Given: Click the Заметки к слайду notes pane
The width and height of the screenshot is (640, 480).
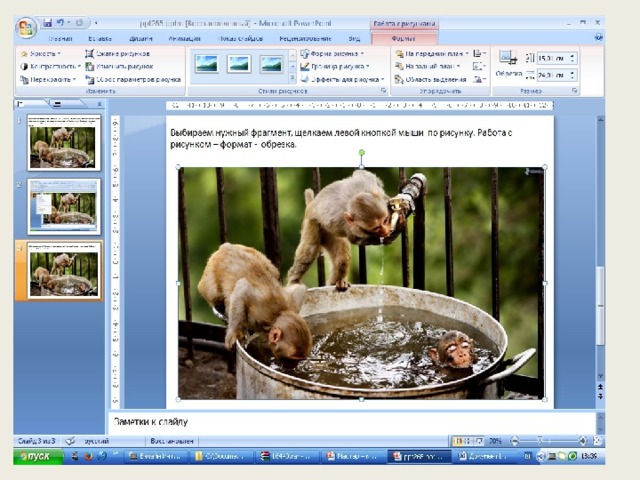Looking at the screenshot, I should coord(352,422).
